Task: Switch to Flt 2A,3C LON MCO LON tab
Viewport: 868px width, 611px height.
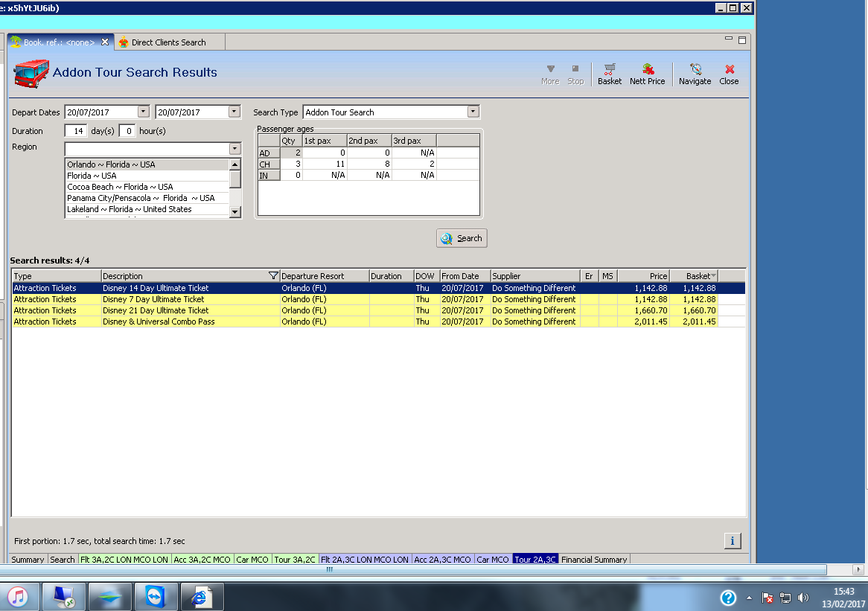Action: point(365,559)
